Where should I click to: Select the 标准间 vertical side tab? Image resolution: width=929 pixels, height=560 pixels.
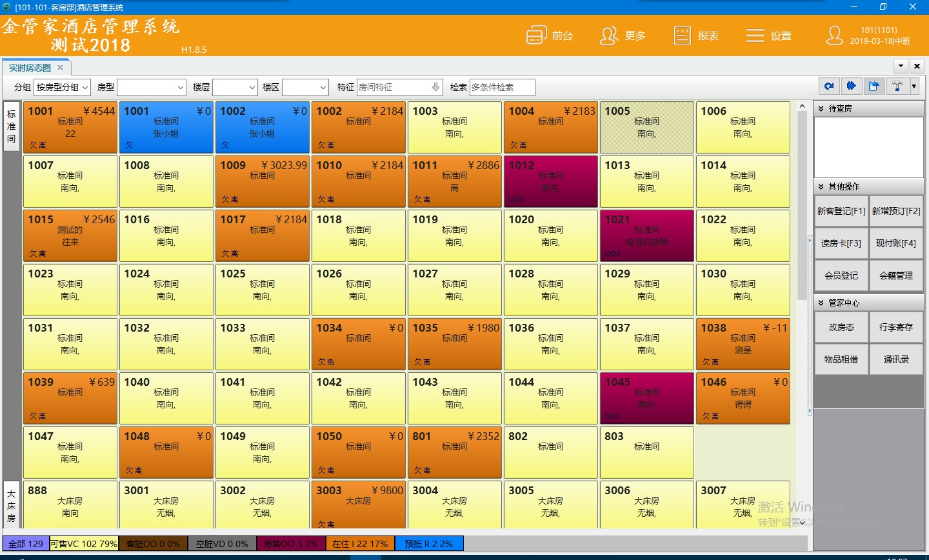[x=12, y=126]
